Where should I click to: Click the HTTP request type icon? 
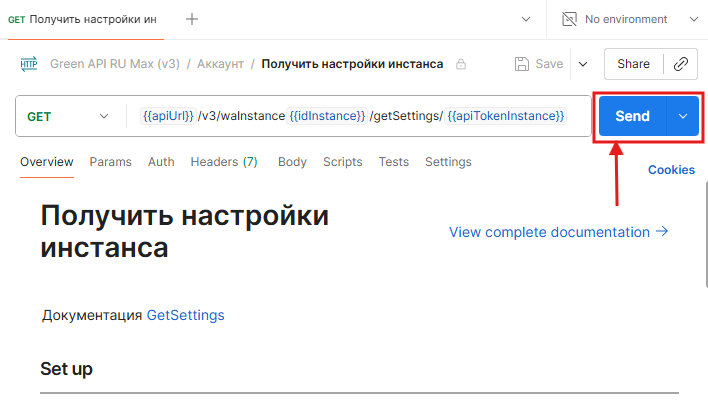(29, 64)
